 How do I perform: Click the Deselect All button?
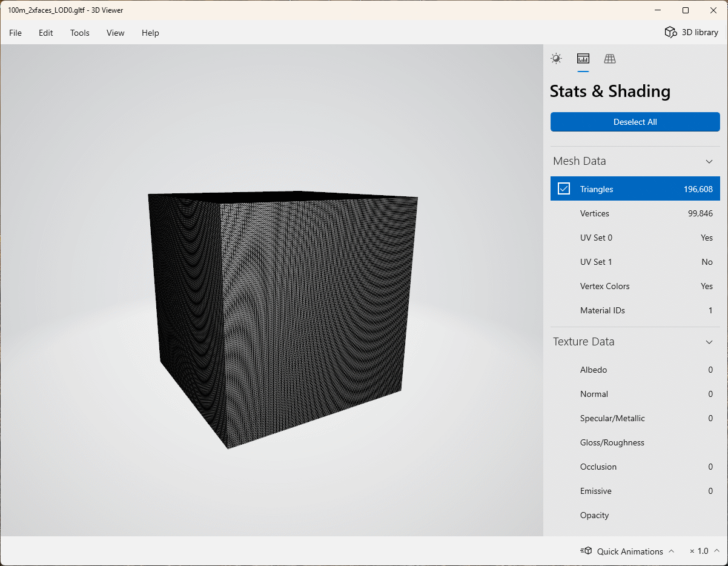click(635, 122)
